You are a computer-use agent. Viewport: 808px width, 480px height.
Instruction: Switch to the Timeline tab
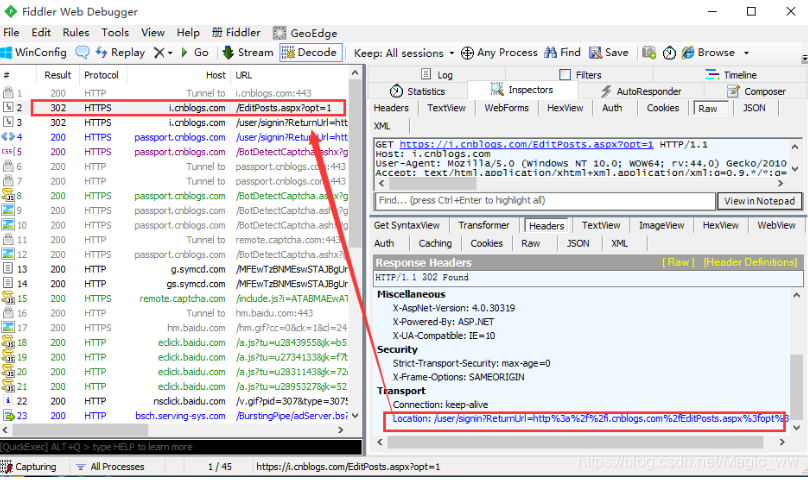[731, 75]
